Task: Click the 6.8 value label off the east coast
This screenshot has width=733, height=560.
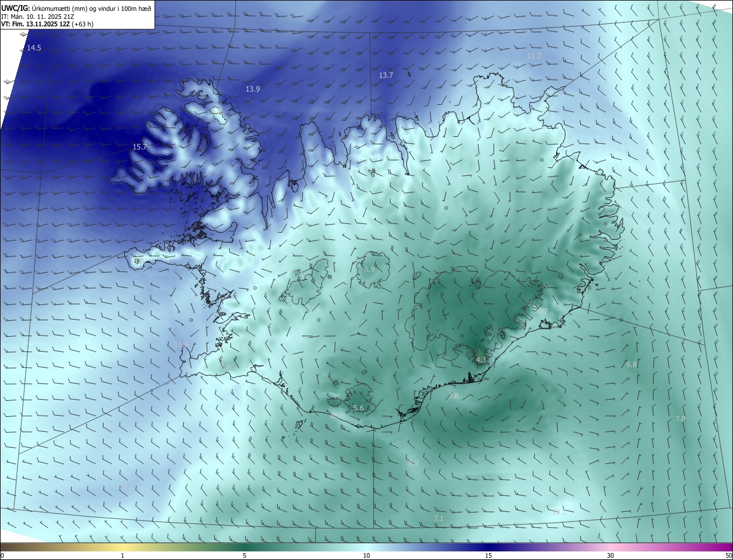Action: [632, 365]
